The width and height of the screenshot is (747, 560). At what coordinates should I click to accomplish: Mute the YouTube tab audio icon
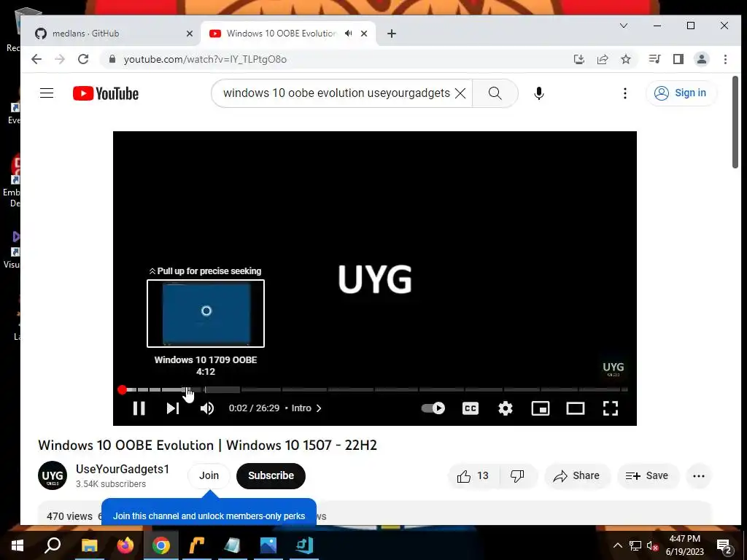click(349, 34)
